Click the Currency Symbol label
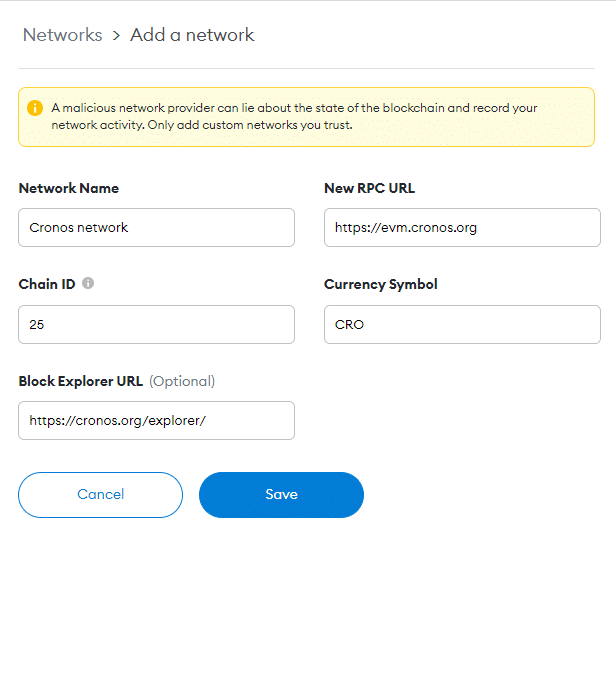The image size is (616, 680). click(380, 284)
